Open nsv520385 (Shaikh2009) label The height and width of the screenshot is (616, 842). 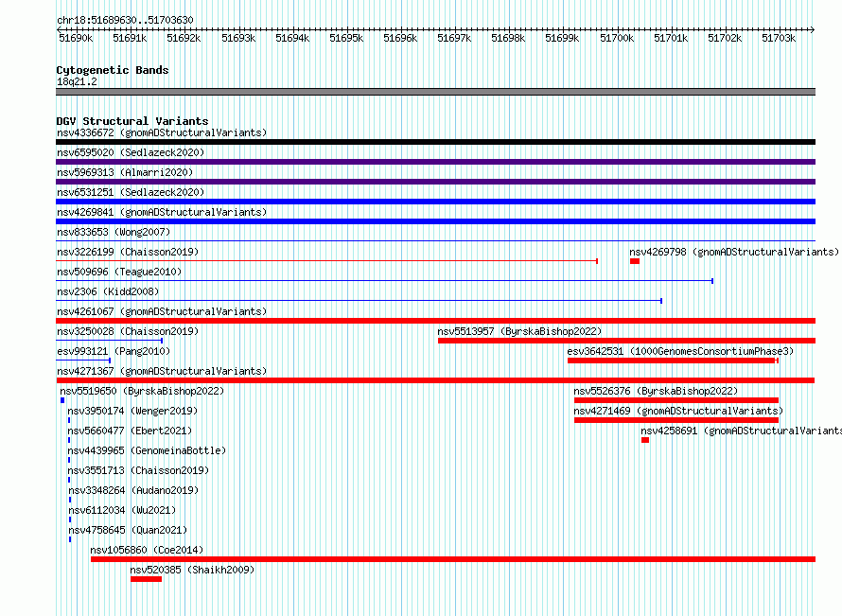pos(192,570)
